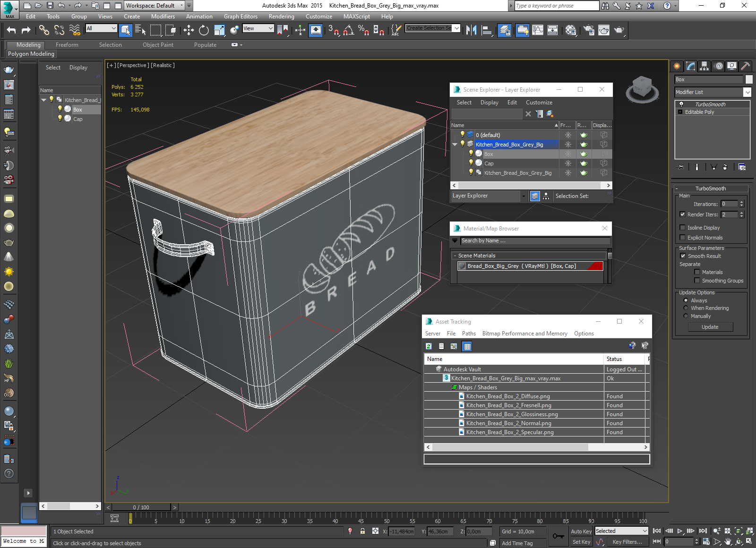Open the Motion command panel tab
The width and height of the screenshot is (756, 548).
tap(719, 66)
